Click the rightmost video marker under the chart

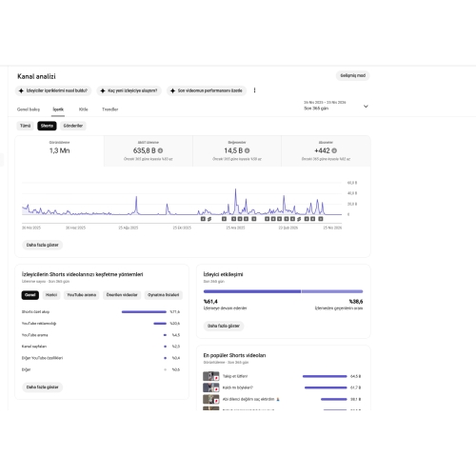click(x=321, y=219)
